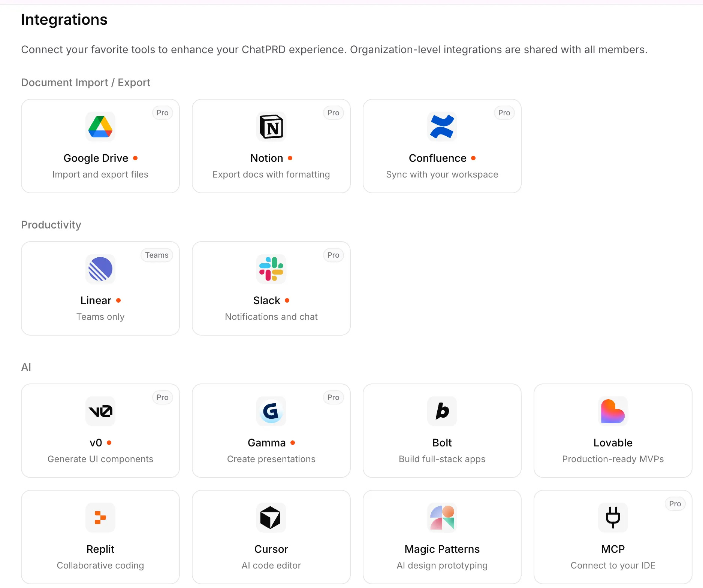Choose the Lovable integration title
Screen dimensions: 703x588
pos(613,443)
